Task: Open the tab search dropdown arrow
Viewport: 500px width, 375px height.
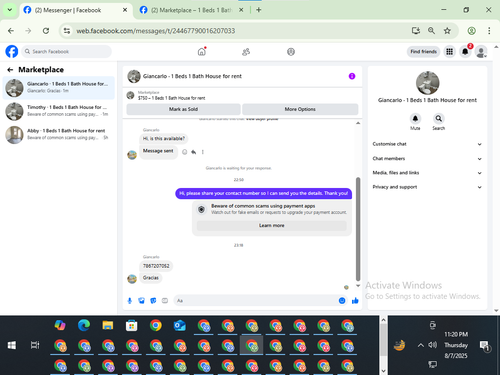Action: tap(10, 10)
